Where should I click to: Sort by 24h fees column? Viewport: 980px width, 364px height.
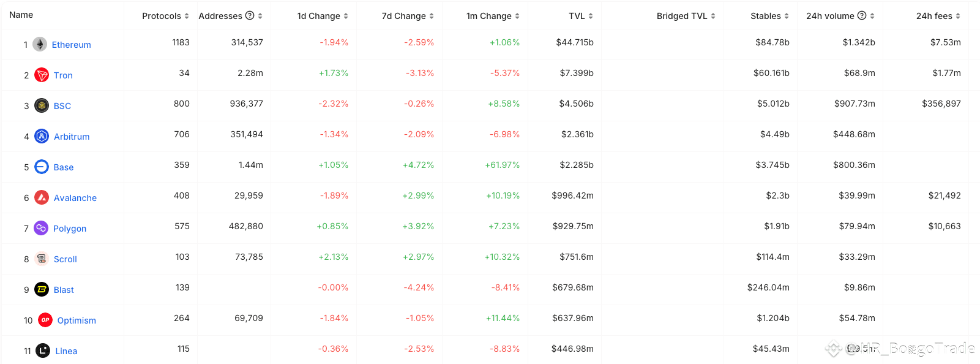tap(938, 16)
